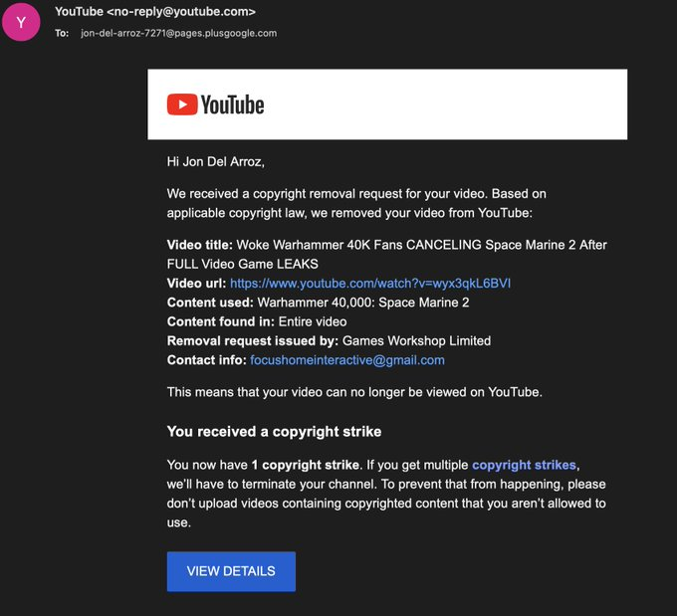Click the Video title label text

click(x=199, y=245)
